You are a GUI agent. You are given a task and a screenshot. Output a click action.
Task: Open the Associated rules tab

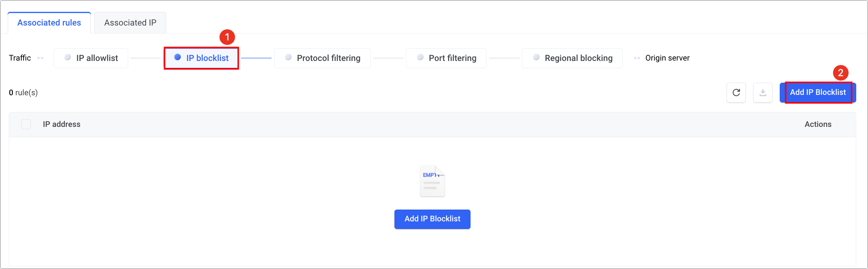[x=49, y=23]
